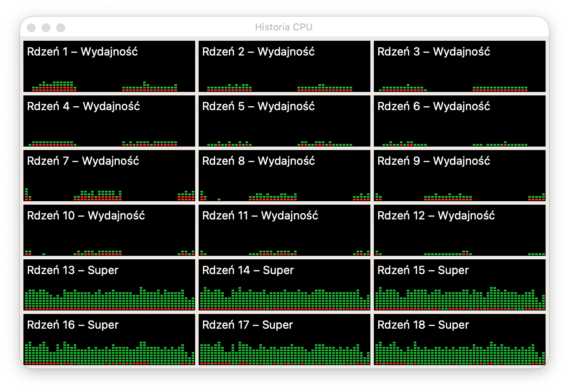Image resolution: width=569 pixels, height=392 pixels.
Task: Select the Rdzeń 14 – Super core panel
Action: [x=284, y=285]
